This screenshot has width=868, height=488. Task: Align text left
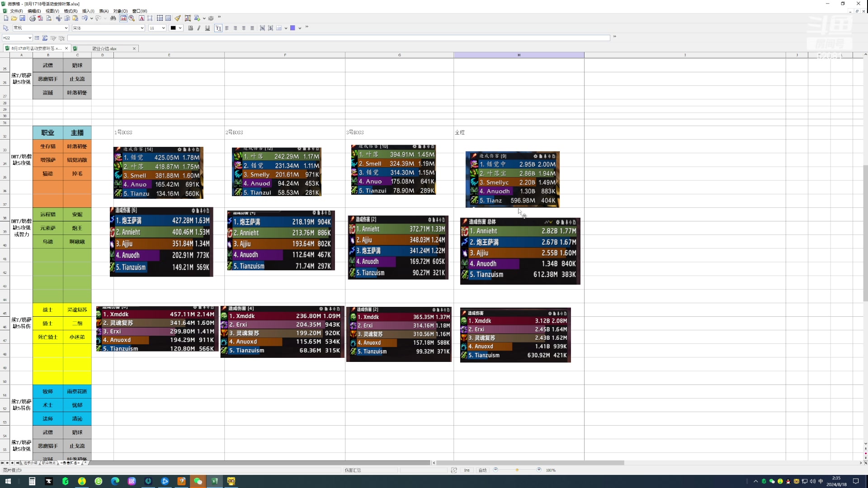[x=227, y=28]
